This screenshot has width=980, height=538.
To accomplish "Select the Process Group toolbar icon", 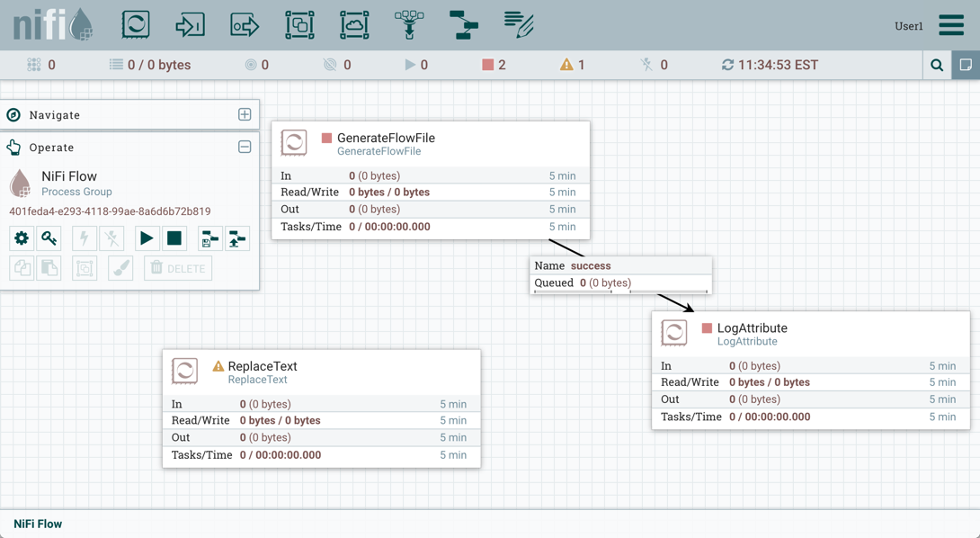I will coord(299,24).
